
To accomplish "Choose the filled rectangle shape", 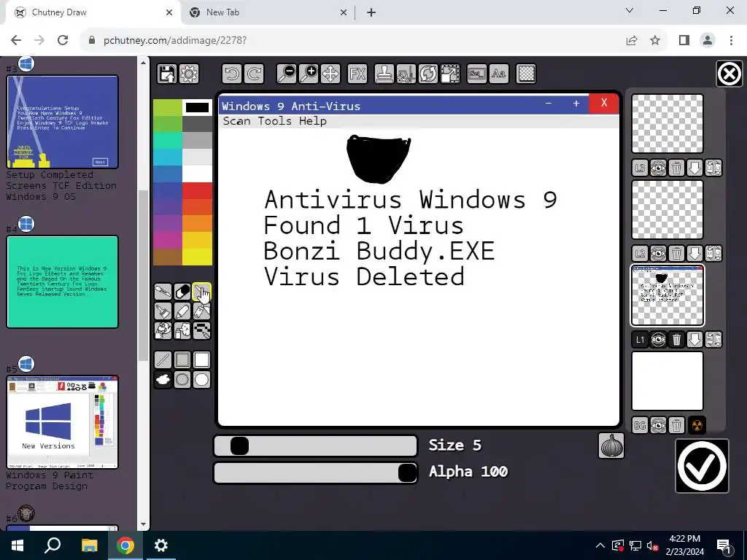I will [201, 360].
